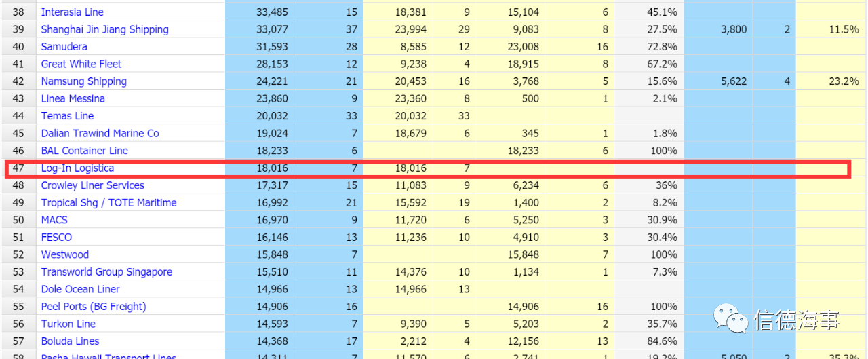Click rank number 38
Image resolution: width=868 pixels, height=359 pixels.
coord(18,12)
